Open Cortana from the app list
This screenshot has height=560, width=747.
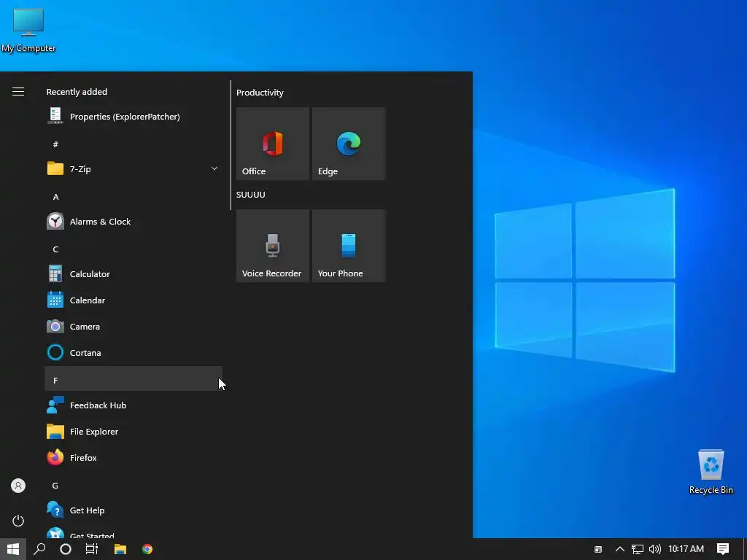point(133,352)
